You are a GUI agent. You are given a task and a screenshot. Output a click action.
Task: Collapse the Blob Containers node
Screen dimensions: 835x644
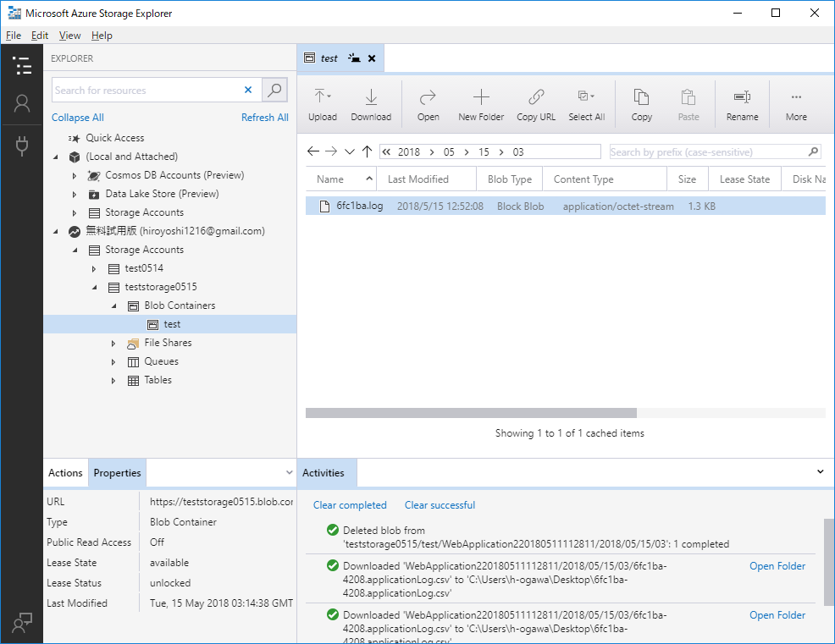[x=113, y=306]
